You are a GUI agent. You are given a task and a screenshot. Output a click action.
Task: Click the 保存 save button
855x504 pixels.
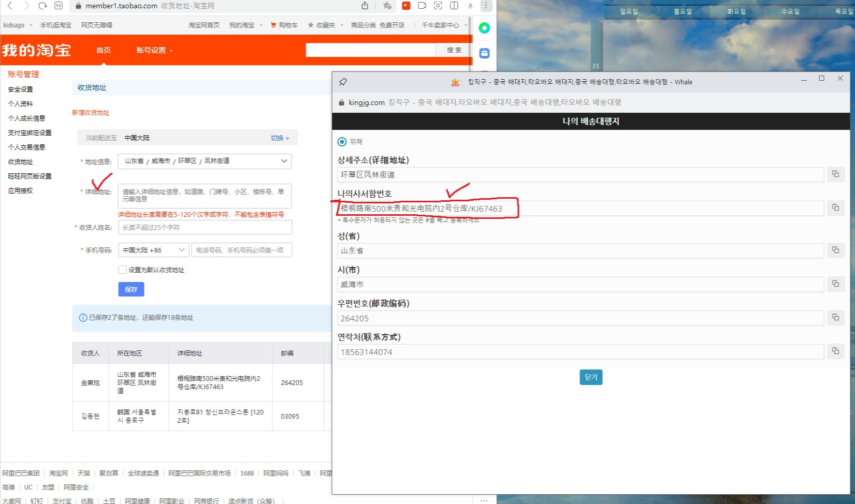[x=131, y=289]
